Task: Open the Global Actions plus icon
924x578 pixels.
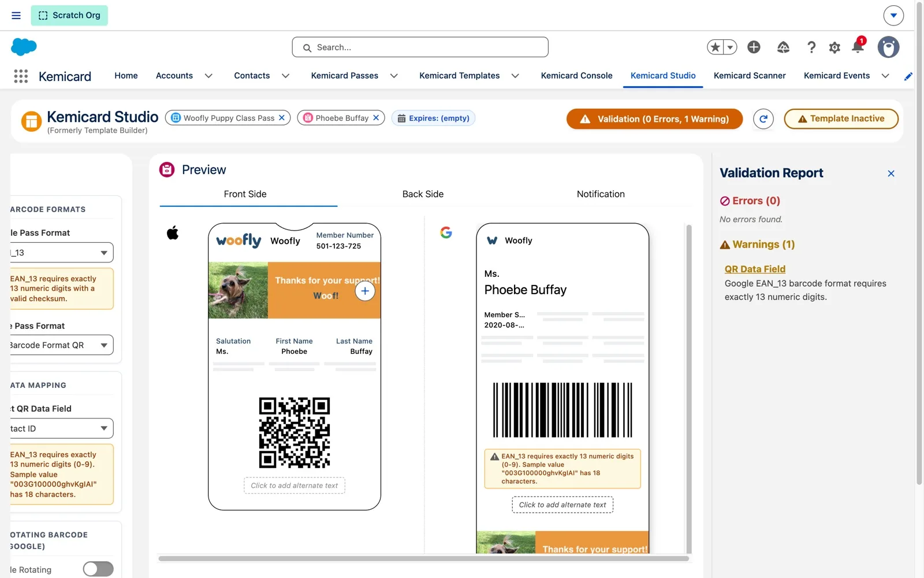Action: (x=754, y=47)
